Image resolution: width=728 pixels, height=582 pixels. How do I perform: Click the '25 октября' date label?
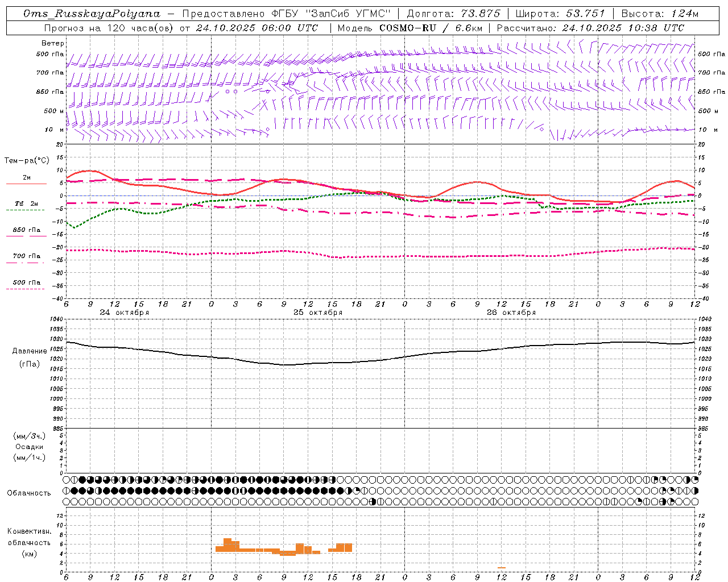tap(318, 313)
